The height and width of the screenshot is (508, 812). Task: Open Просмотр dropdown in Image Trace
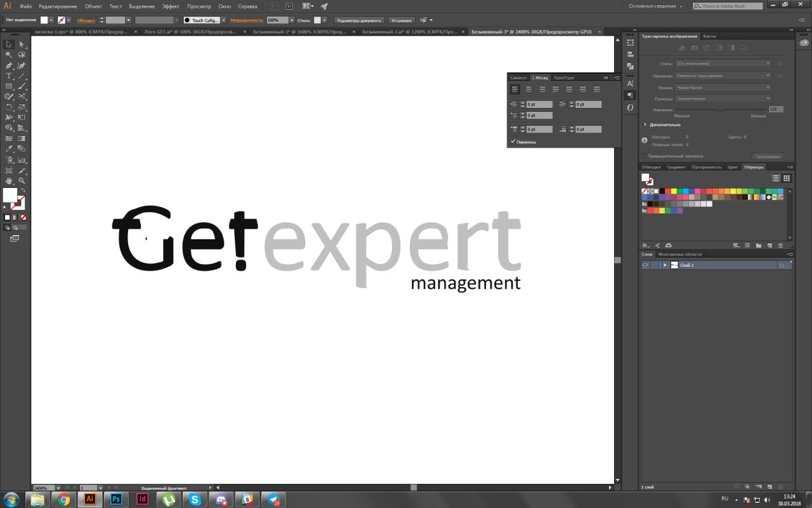tap(723, 76)
